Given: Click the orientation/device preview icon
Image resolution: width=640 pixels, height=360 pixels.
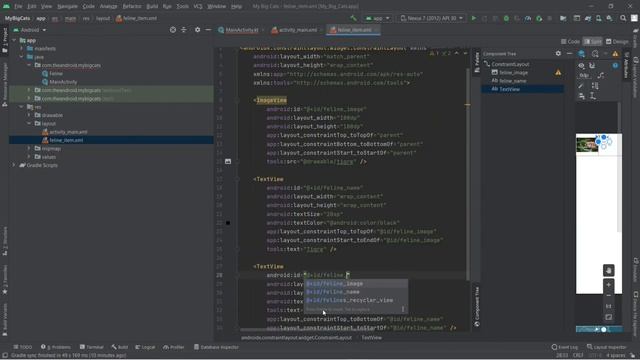Looking at the screenshot, I should [595, 53].
